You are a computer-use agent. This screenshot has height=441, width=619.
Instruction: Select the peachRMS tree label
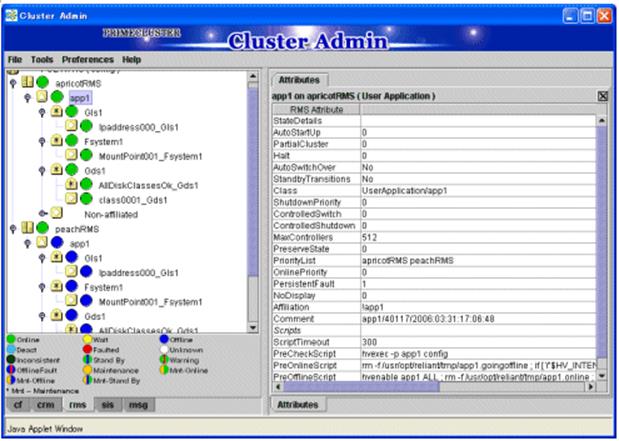(x=77, y=229)
